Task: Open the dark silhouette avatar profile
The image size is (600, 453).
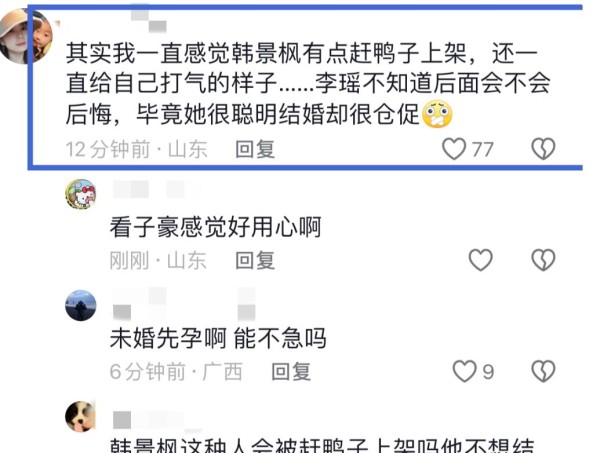Action: point(81,305)
